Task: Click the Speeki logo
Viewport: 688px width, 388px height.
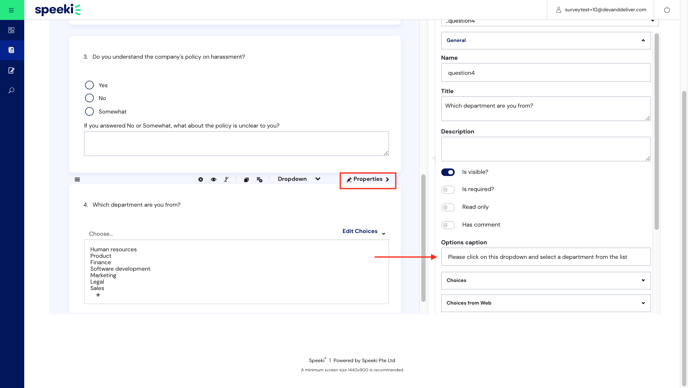Action: [57, 10]
